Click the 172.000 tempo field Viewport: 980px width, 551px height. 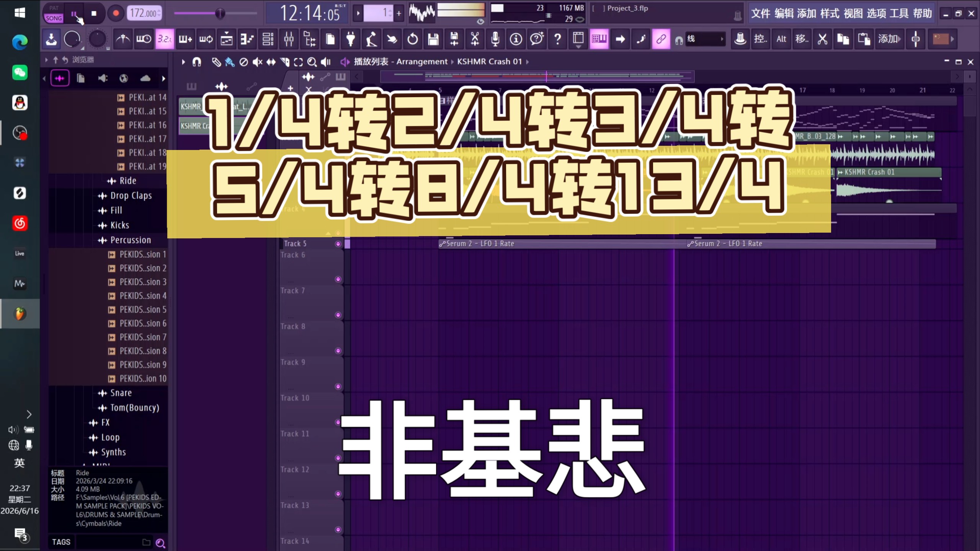pyautogui.click(x=144, y=13)
